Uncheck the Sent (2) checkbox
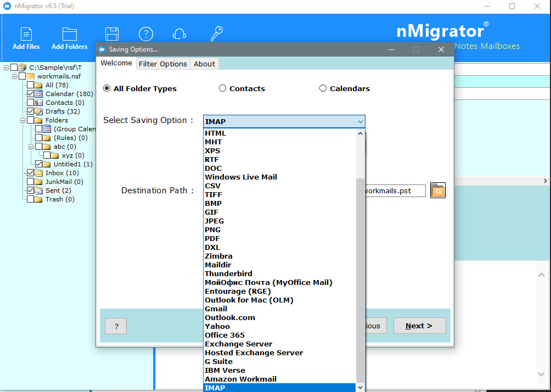The image size is (551, 392). (30, 191)
